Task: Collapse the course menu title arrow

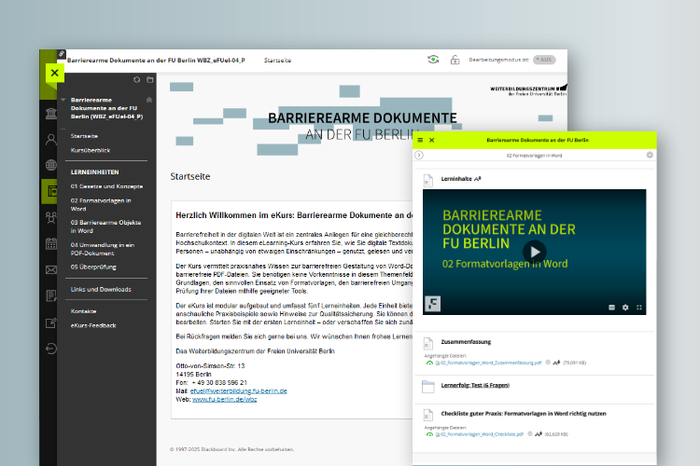Action: click(63, 100)
